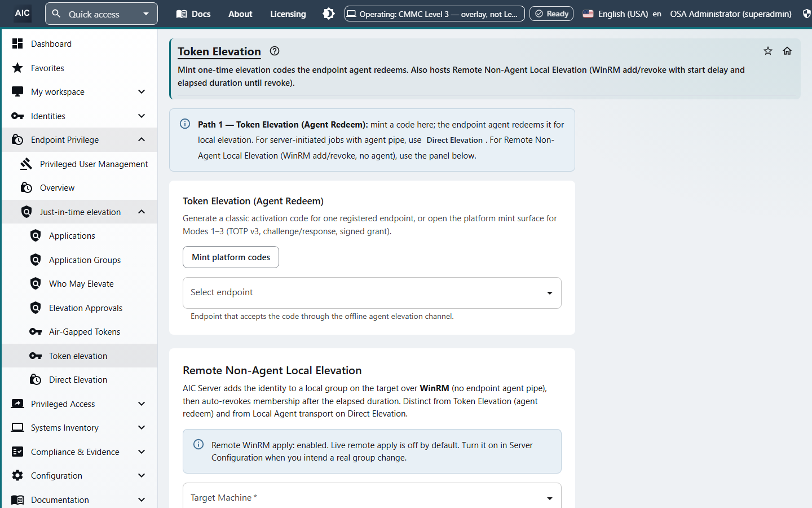Open the Target Machine dropdown
Screen dimensions: 812x508
(x=372, y=497)
